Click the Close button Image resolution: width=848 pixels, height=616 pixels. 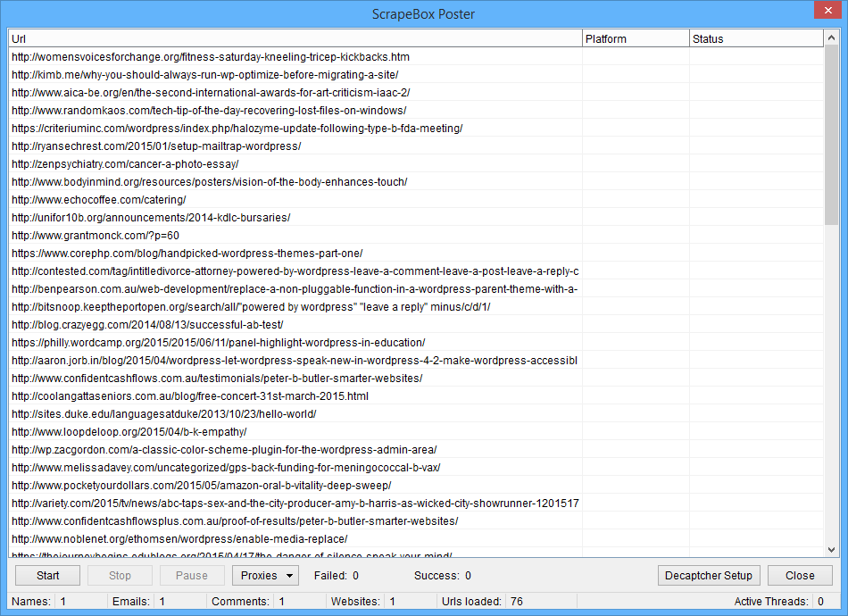(x=800, y=575)
